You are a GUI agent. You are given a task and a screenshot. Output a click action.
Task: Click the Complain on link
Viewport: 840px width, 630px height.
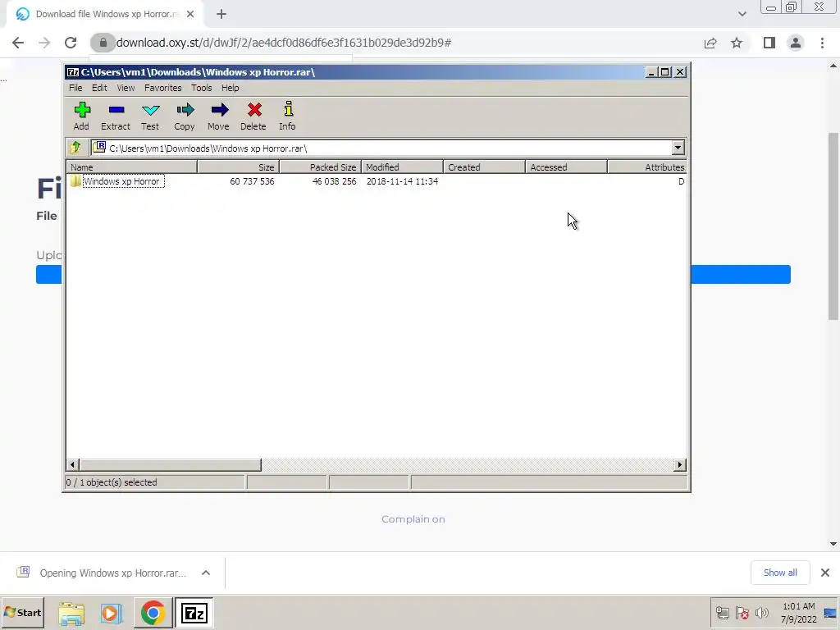click(413, 519)
